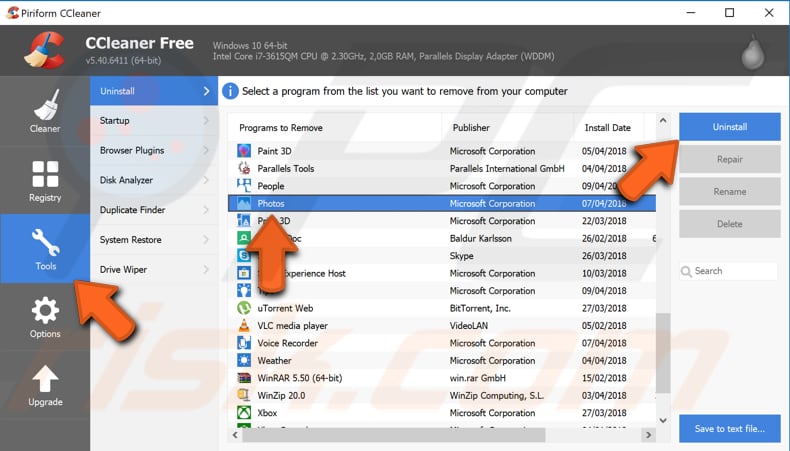Open the Startup tools tab
Viewport: 790px width, 451px height.
click(154, 120)
